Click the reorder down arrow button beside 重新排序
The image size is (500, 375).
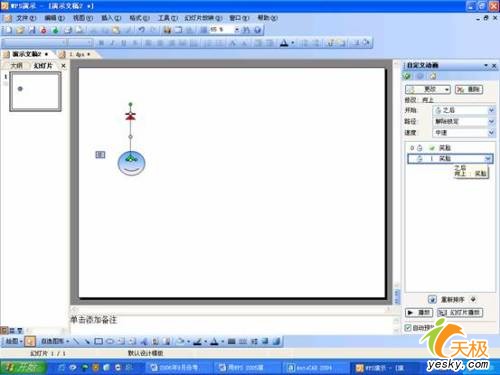[x=473, y=299]
